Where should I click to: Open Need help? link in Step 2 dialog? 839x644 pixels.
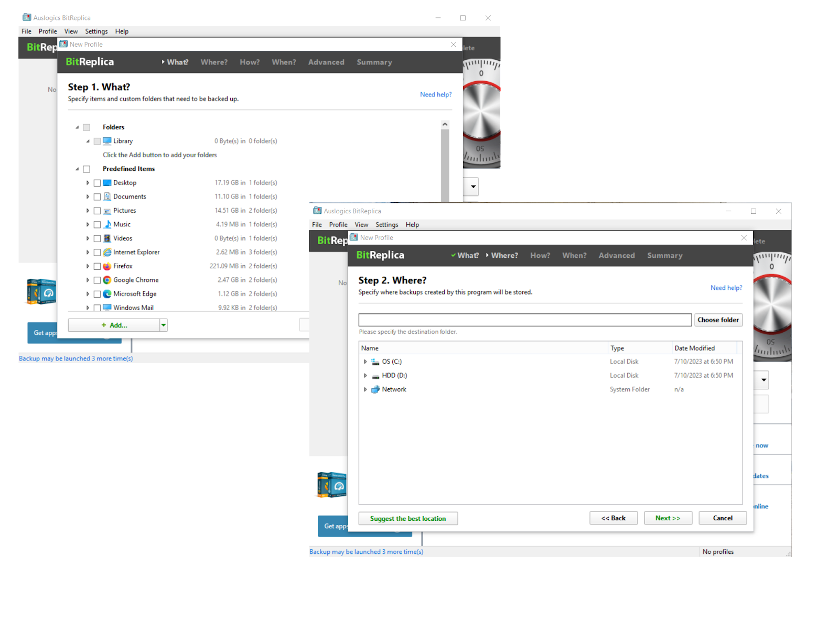point(726,288)
